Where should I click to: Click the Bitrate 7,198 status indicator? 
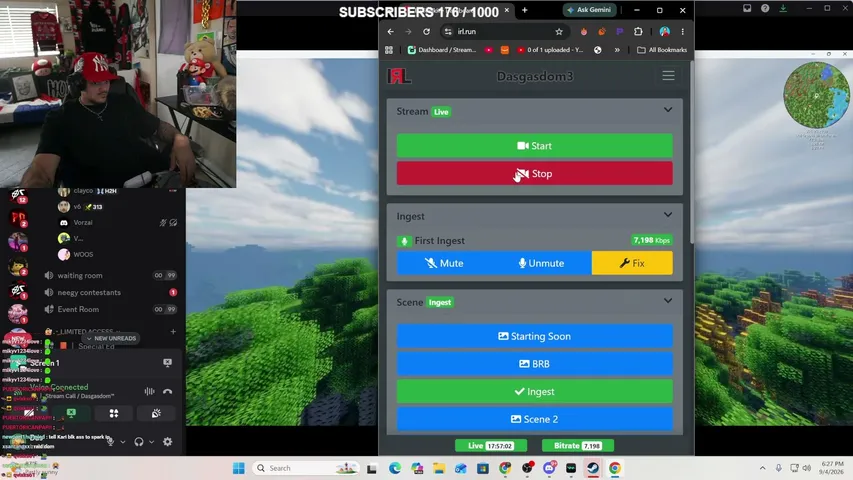578,446
